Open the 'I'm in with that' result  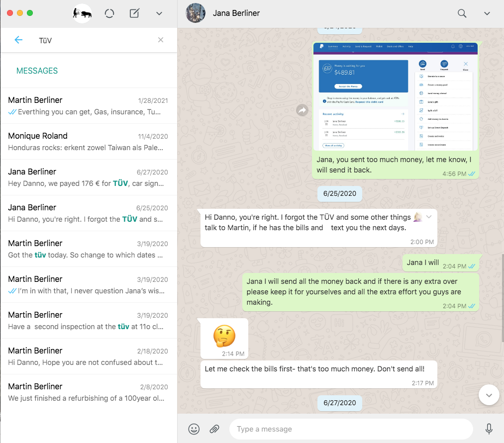point(89,284)
